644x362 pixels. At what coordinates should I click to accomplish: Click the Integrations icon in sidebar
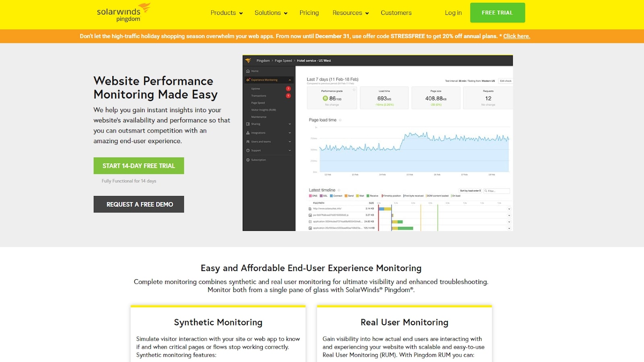[248, 133]
